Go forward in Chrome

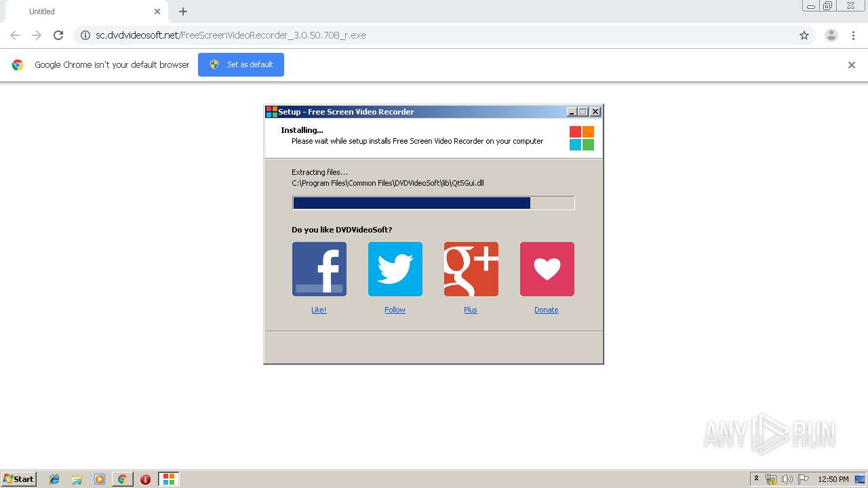pos(37,35)
